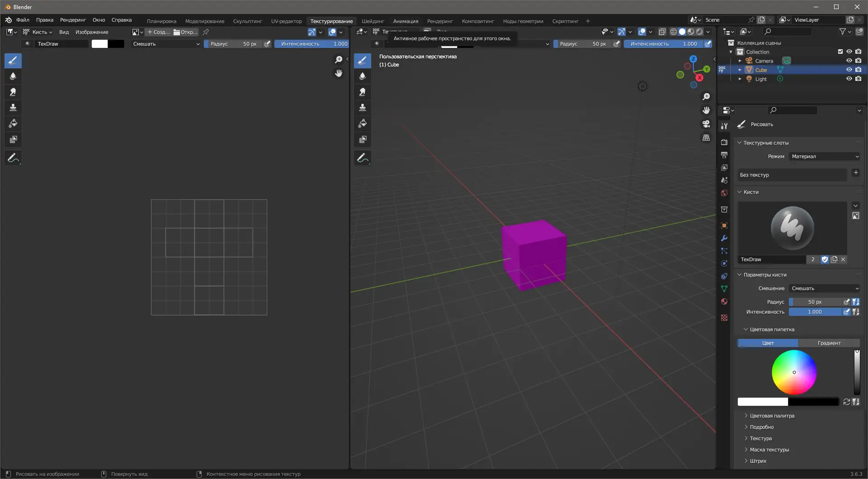Click the TexDraw brush name field in properties
The height and width of the screenshot is (479, 868).
[x=771, y=259]
